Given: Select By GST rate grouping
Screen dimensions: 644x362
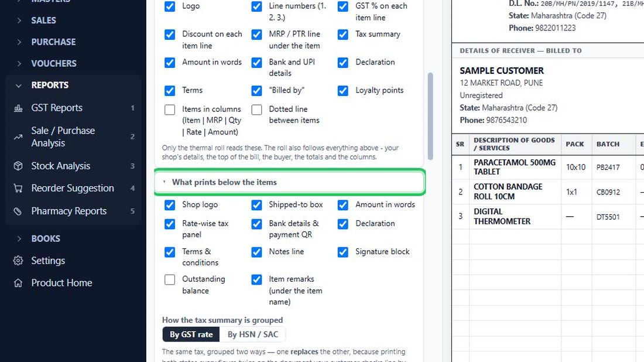Looking at the screenshot, I should click(191, 334).
